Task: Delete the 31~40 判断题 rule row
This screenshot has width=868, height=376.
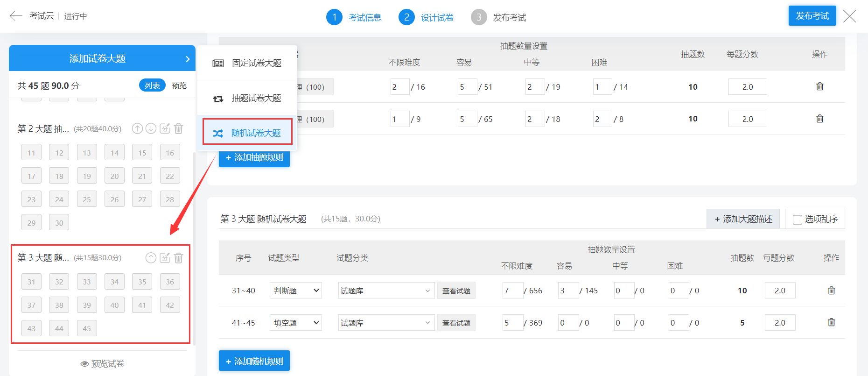Action: pos(831,291)
